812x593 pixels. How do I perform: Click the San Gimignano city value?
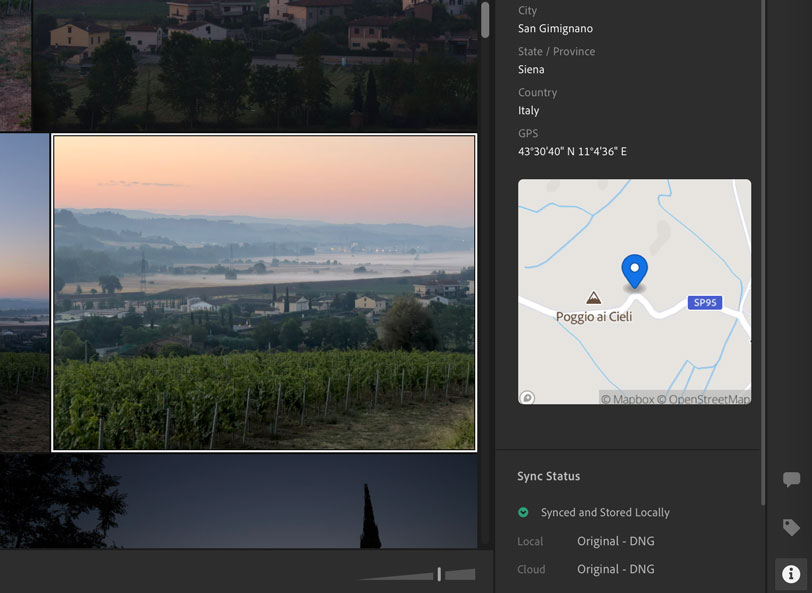554,28
